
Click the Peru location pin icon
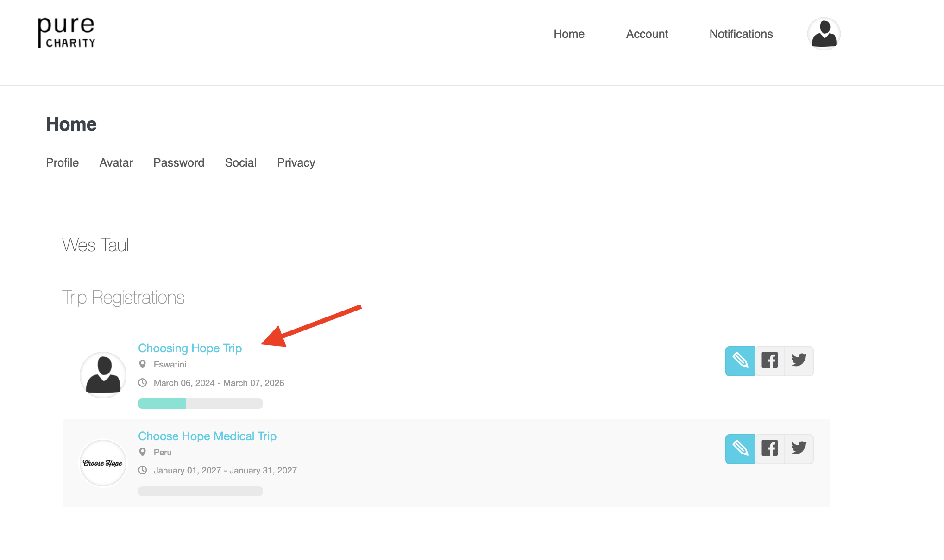143,452
